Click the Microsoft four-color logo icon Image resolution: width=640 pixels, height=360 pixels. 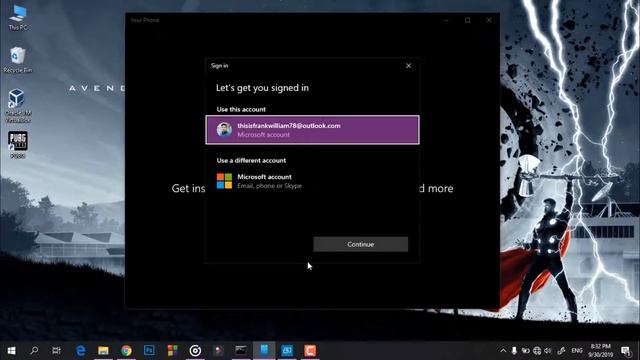tap(224, 181)
